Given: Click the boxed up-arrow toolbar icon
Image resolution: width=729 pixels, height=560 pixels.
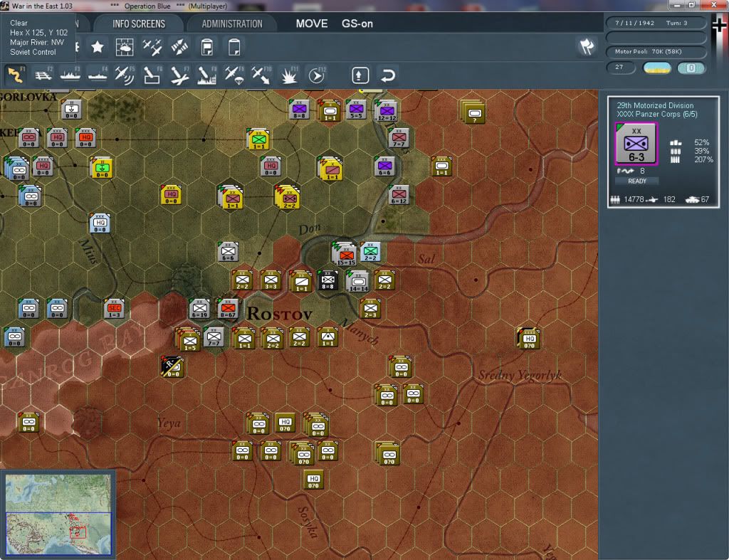Looking at the screenshot, I should [x=360, y=75].
